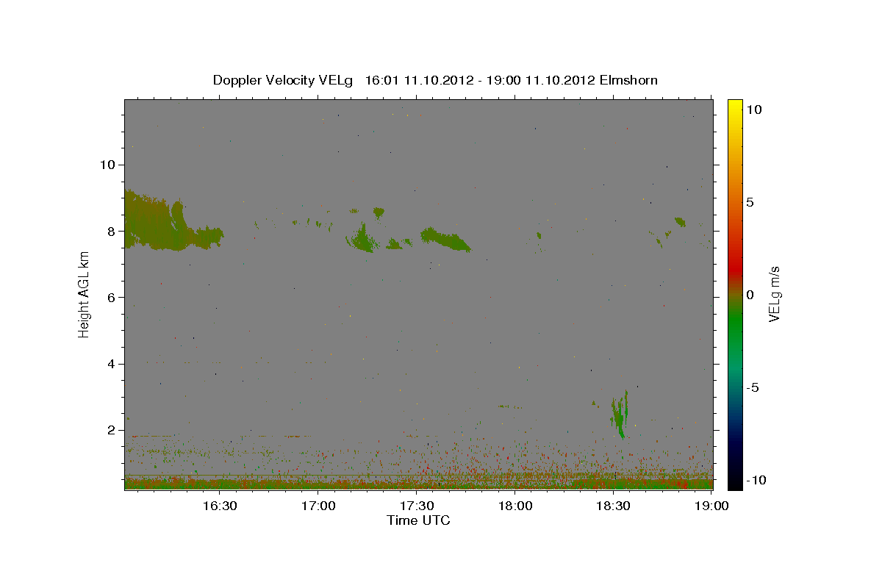Click the 19:00 time tick label

pyautogui.click(x=713, y=506)
